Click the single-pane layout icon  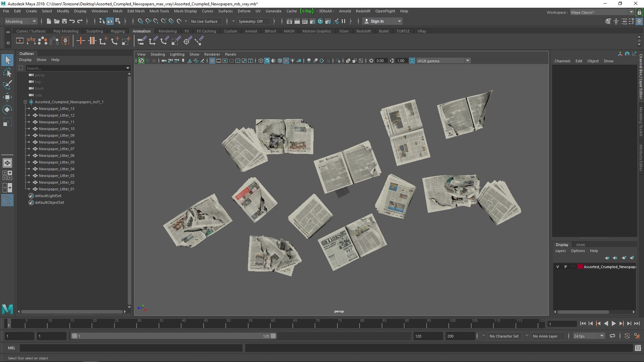coord(7,163)
